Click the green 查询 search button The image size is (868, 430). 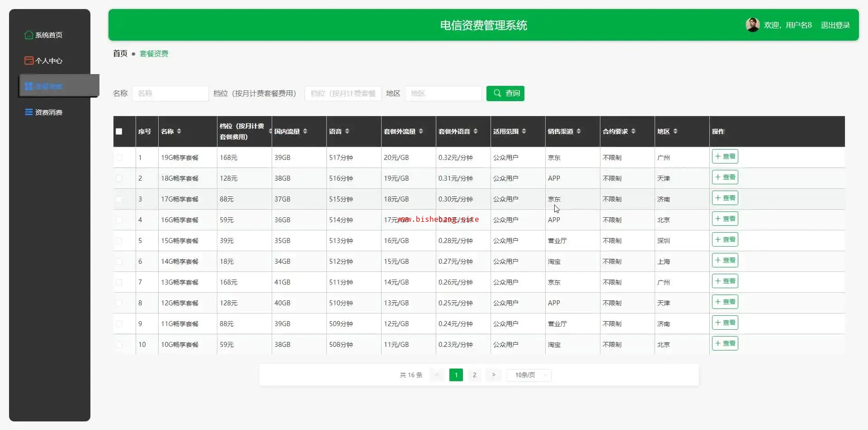pos(505,93)
